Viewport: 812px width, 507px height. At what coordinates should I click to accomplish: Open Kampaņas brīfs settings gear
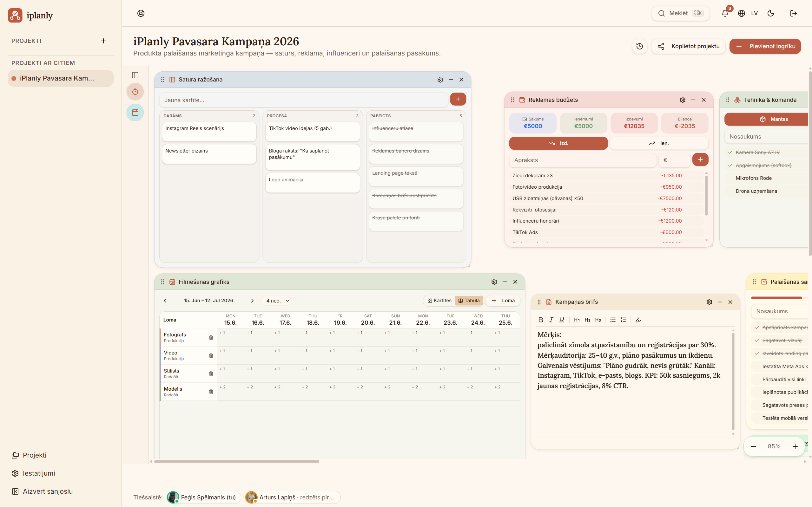pyautogui.click(x=709, y=302)
